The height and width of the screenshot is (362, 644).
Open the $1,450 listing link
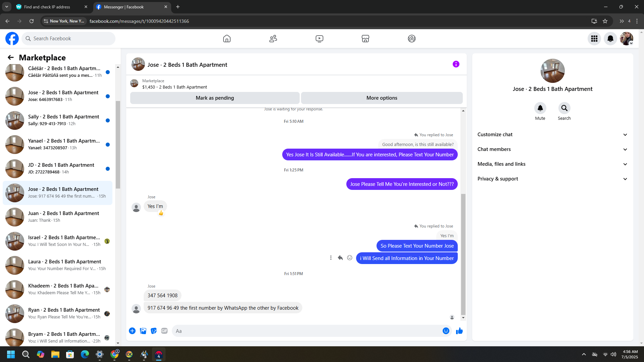point(175,87)
